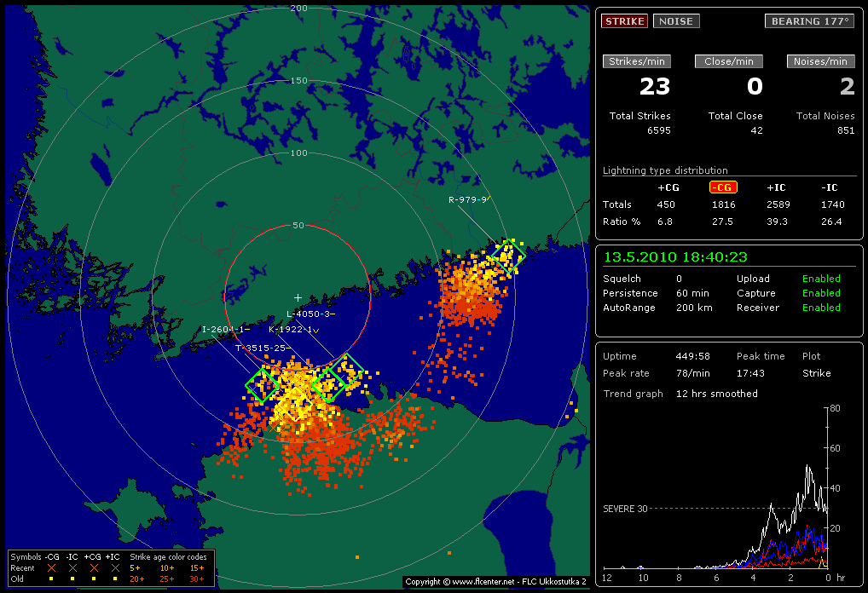Select storm cell label T-3515-25
This screenshot has height=593, width=868.
(x=260, y=348)
